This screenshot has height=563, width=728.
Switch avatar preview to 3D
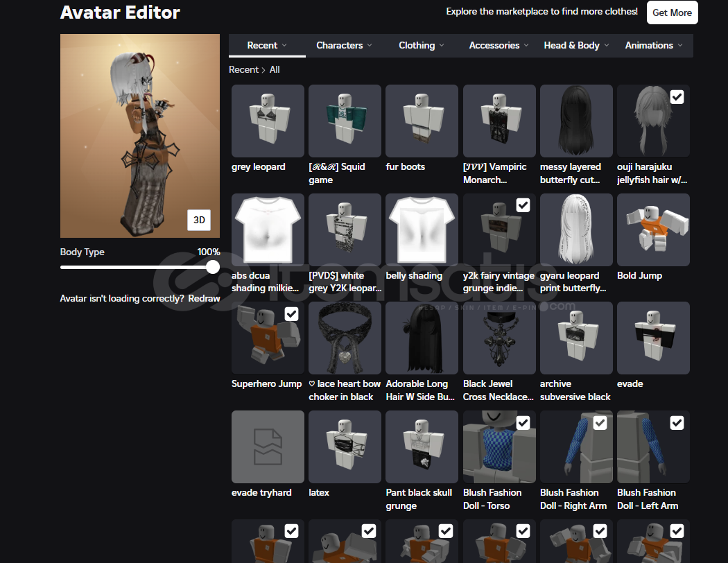[199, 220]
